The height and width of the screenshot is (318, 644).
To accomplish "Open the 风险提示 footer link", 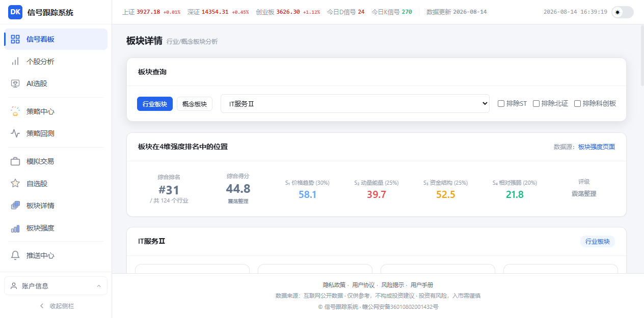I will [393, 285].
